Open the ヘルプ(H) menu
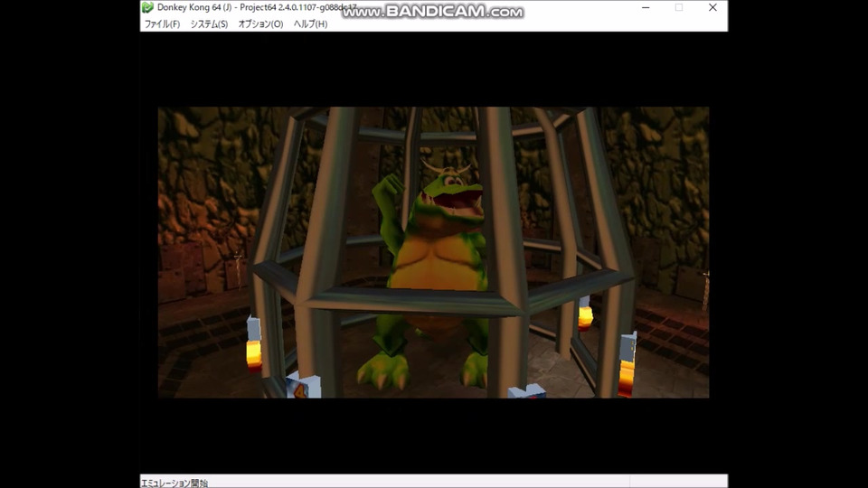 pyautogui.click(x=310, y=24)
